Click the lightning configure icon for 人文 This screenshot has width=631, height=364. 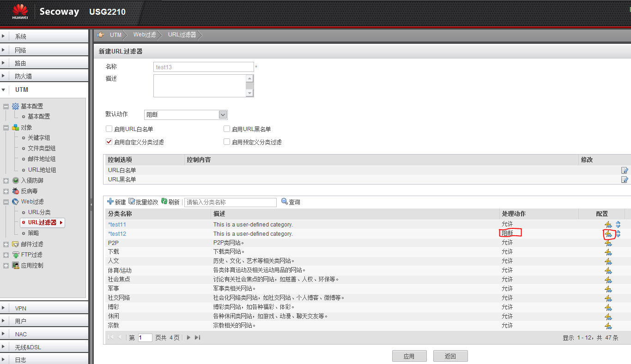point(608,262)
